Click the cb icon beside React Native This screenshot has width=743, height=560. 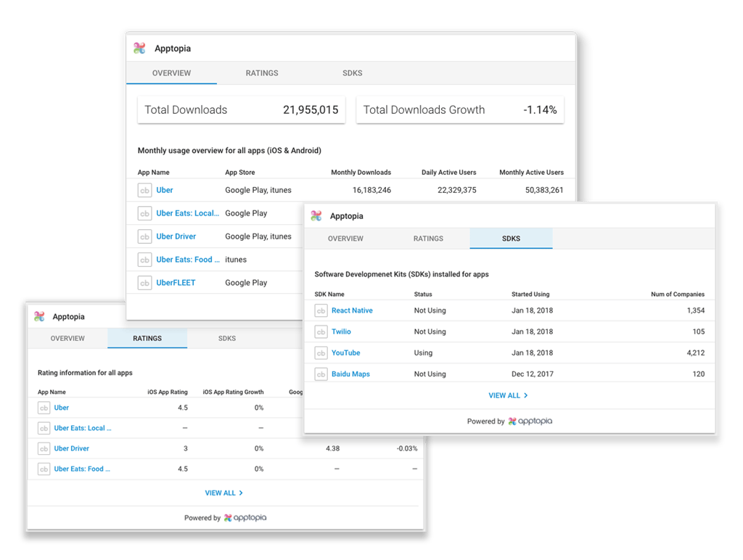point(320,310)
